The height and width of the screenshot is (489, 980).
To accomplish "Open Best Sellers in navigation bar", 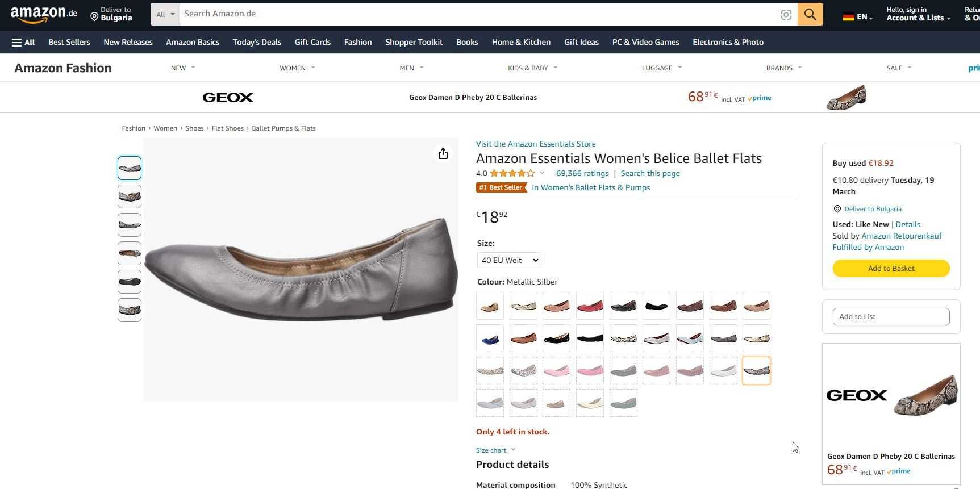I will [x=69, y=43].
